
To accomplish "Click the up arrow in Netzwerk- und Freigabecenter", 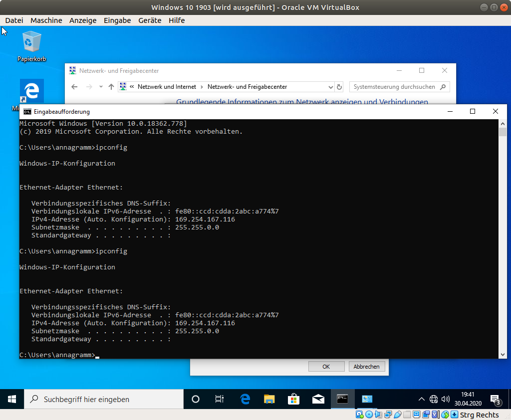I will [x=111, y=87].
